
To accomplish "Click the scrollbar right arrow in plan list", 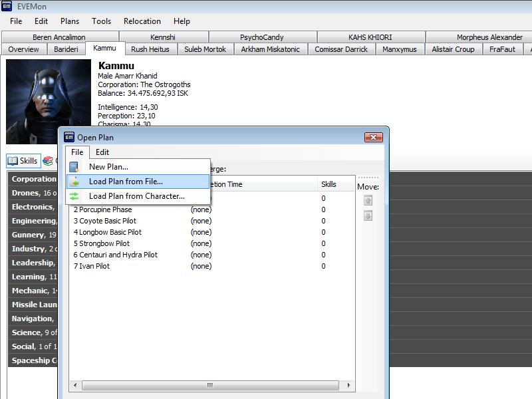I will 348,385.
